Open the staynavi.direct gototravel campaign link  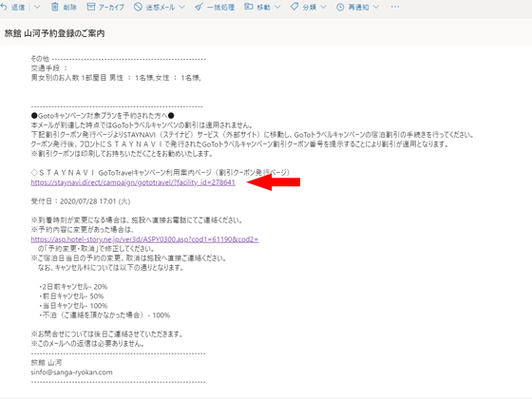[x=133, y=182]
